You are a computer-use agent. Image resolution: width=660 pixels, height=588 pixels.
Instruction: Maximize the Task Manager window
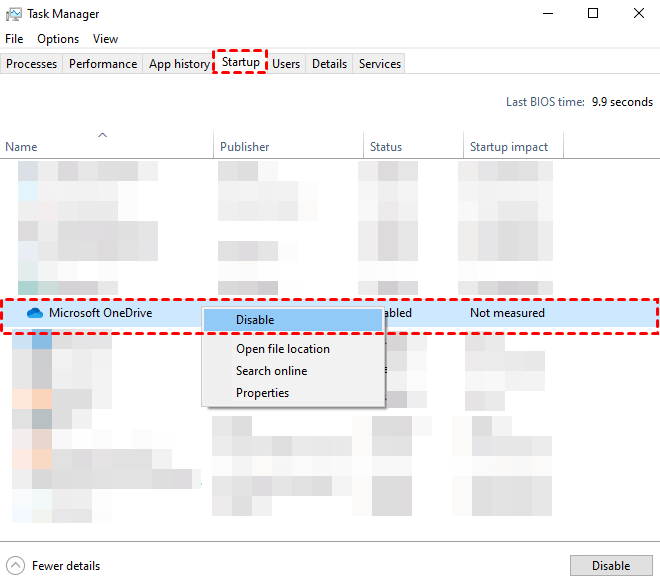pos(593,13)
